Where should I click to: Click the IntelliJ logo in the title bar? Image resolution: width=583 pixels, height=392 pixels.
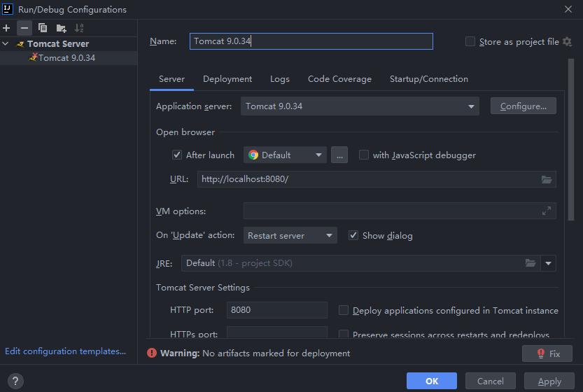tap(8, 9)
